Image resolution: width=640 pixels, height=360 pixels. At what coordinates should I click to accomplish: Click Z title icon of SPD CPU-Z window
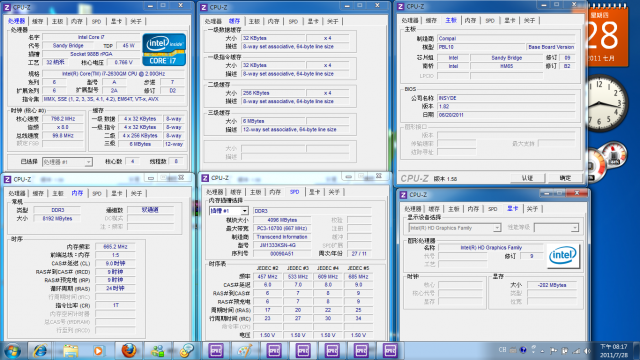tap(205, 178)
